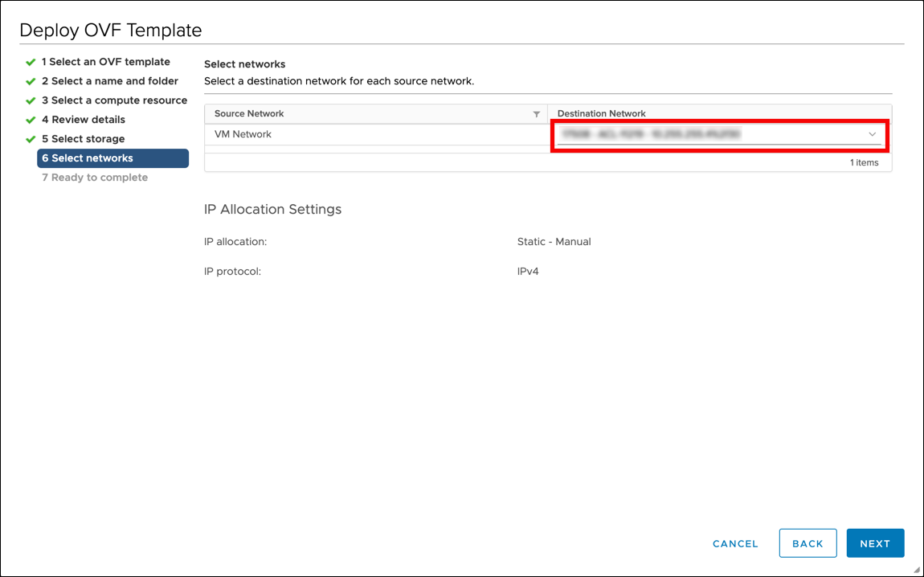
Task: Expand the Destination Network dropdown chevron
Action: click(x=872, y=134)
